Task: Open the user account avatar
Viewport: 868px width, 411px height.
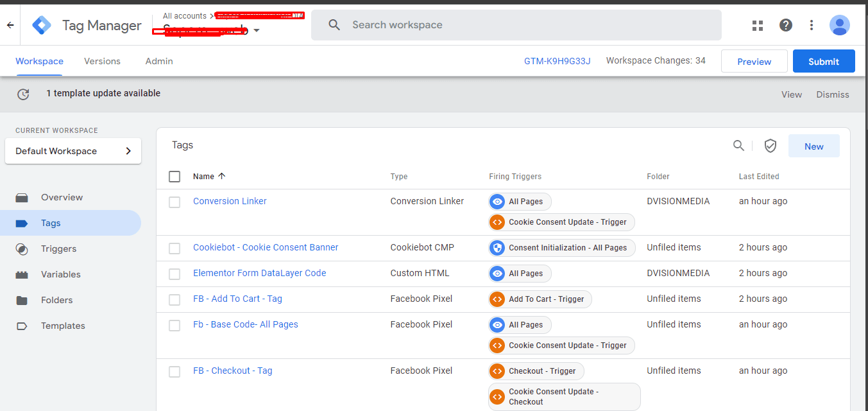Action: tap(840, 25)
